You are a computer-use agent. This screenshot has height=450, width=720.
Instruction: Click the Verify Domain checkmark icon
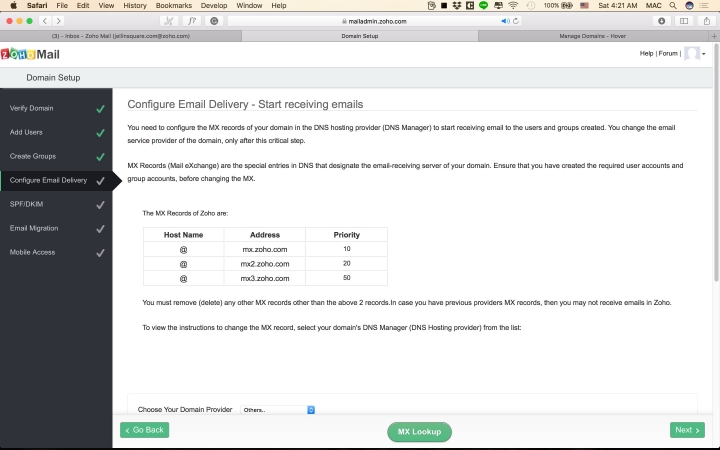click(100, 109)
